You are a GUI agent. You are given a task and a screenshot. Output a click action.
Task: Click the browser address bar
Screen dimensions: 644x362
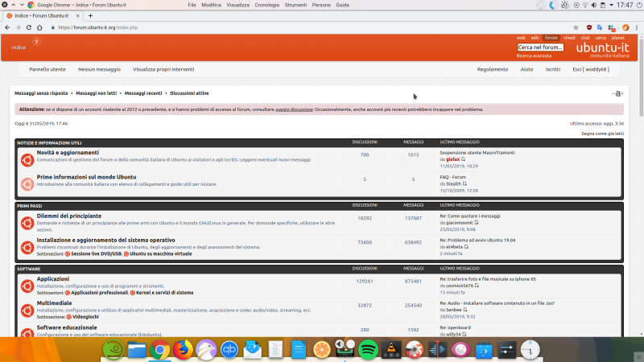(x=308, y=27)
